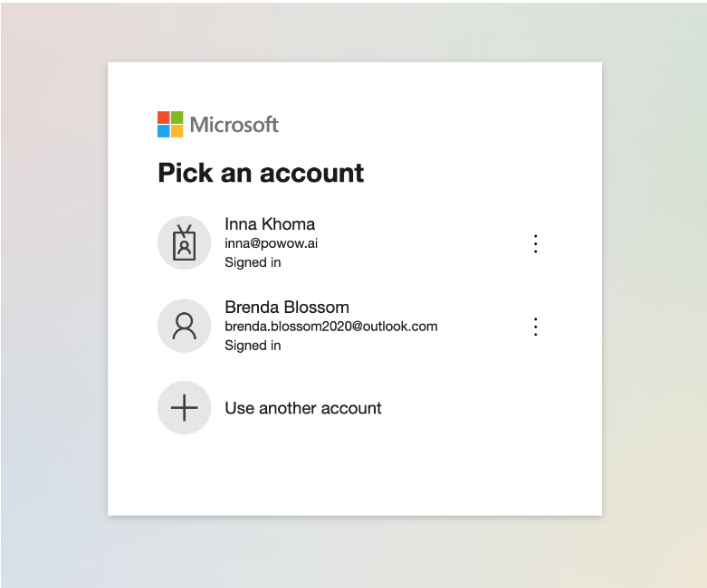Click the plus icon to add account
Screen dimensions: 707x588
(x=184, y=408)
